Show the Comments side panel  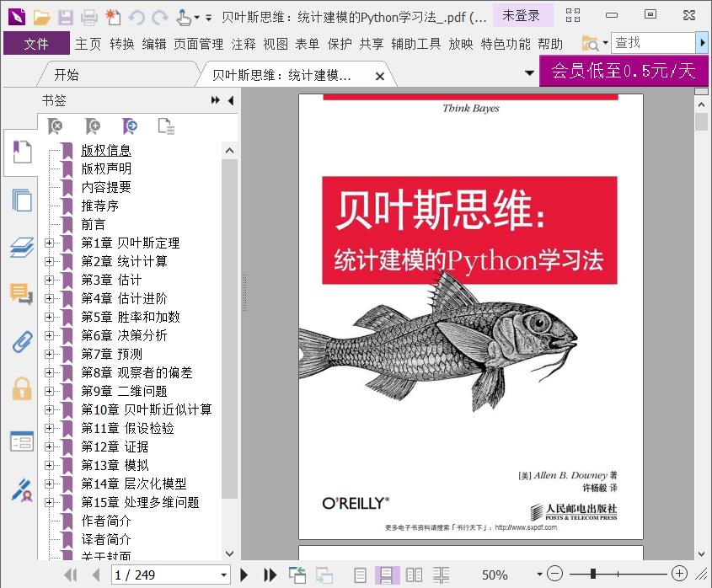(21, 294)
